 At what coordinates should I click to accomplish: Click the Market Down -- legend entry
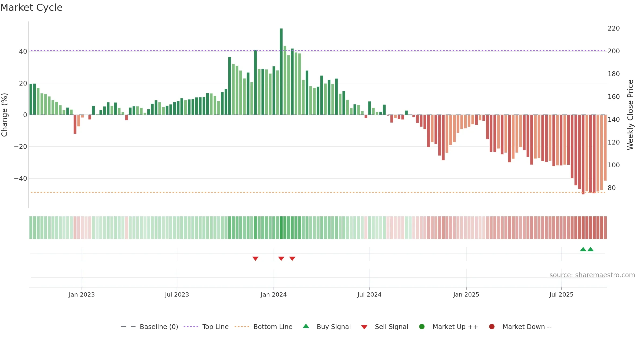pyautogui.click(x=520, y=327)
